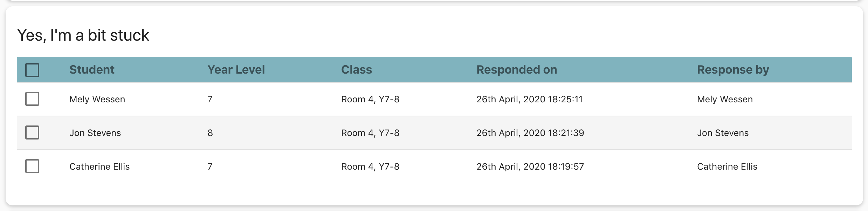The height and width of the screenshot is (211, 868).
Task: Click the Responded on column header
Action: point(516,70)
